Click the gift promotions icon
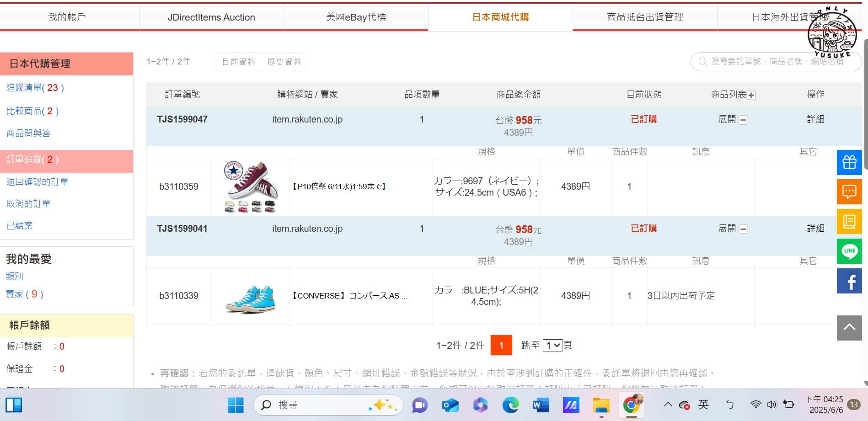 (849, 162)
